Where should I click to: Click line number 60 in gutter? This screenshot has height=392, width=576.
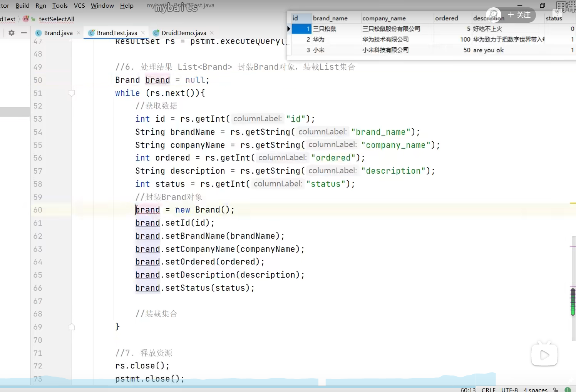[38, 210]
